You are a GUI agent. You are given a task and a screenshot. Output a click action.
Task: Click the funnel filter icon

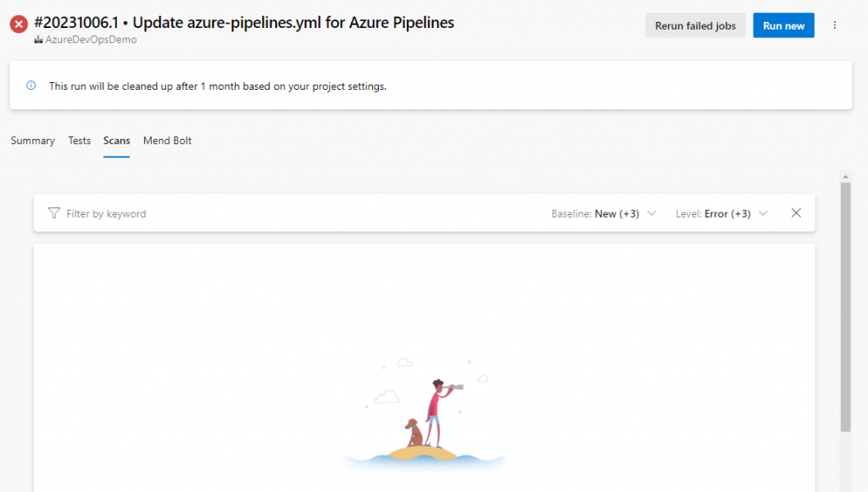[54, 213]
